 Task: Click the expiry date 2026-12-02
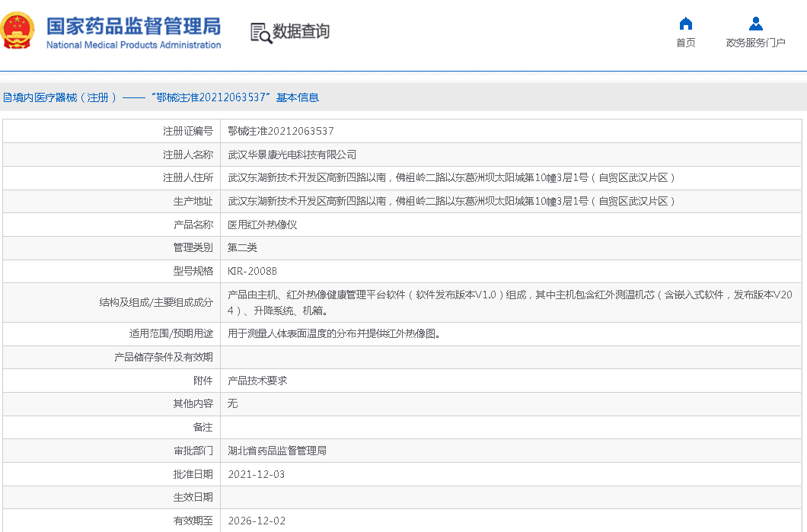(257, 521)
